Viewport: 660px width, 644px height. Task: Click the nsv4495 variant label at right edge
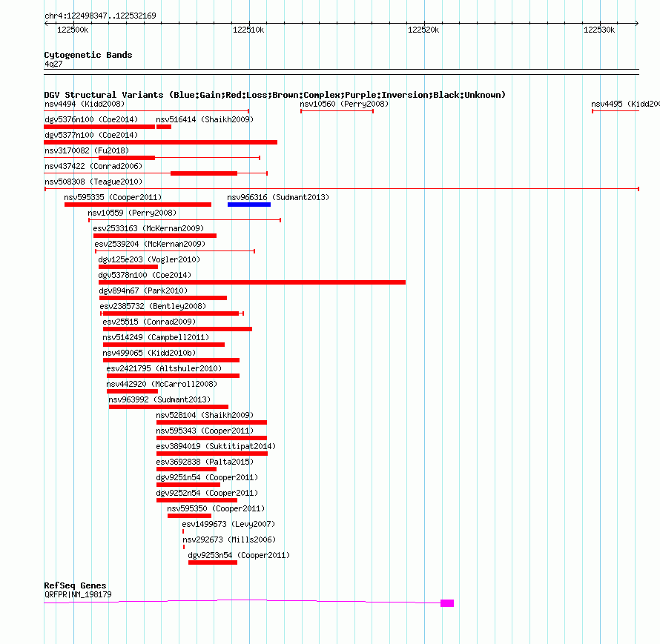(625, 104)
